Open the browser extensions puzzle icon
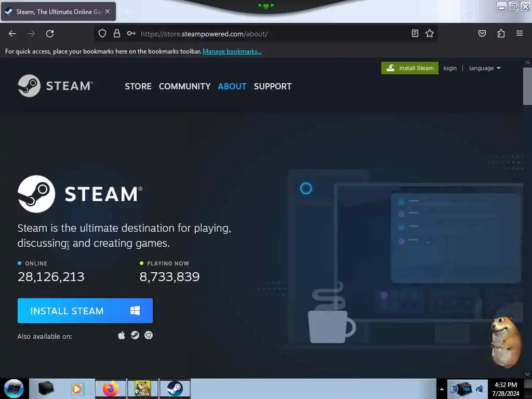 pyautogui.click(x=501, y=33)
